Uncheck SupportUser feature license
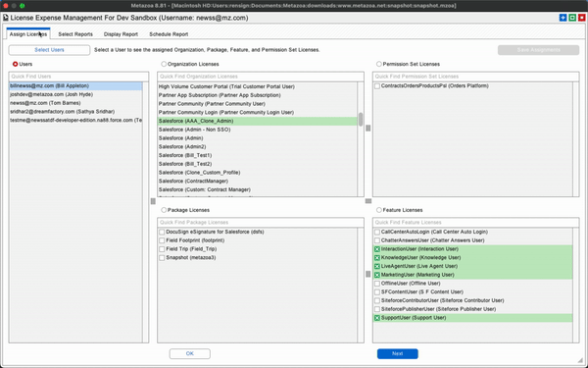This screenshot has width=588, height=368. [377, 318]
